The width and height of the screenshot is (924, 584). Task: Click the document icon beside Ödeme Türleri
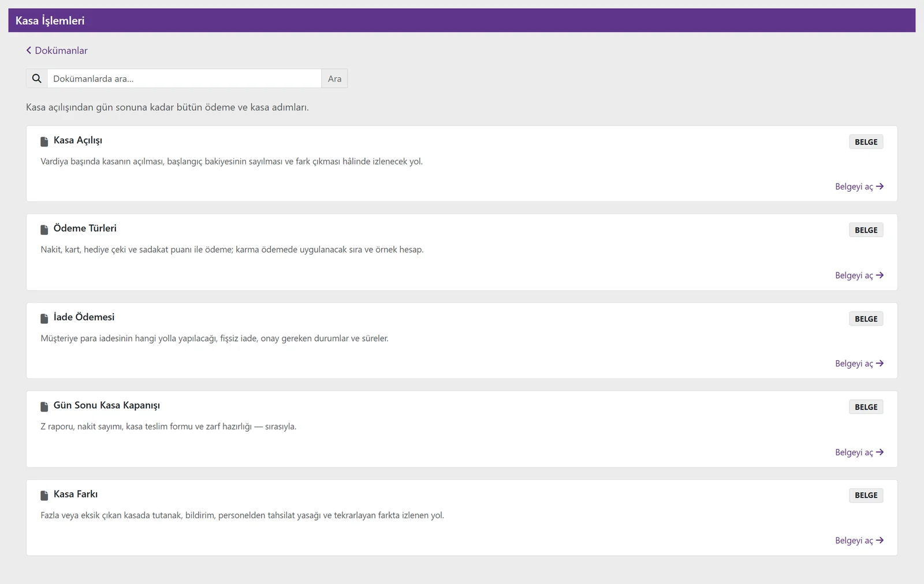point(44,230)
